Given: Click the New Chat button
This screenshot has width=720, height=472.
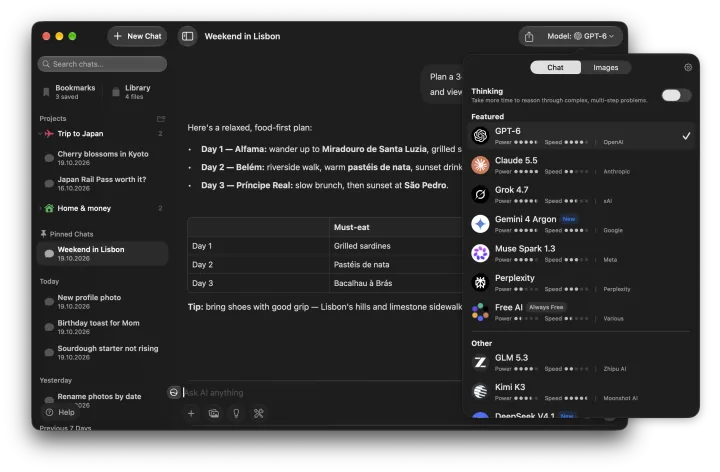Looking at the screenshot, I should (137, 36).
